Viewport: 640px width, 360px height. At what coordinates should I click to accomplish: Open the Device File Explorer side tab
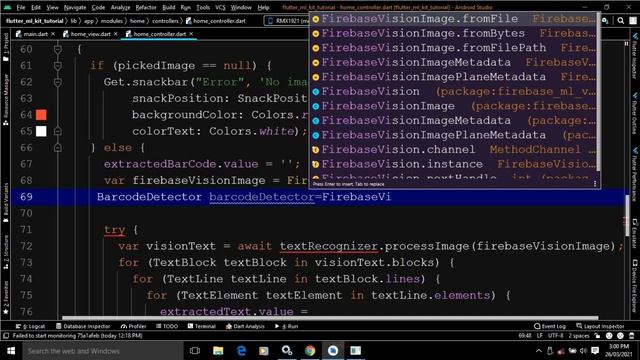[635, 286]
